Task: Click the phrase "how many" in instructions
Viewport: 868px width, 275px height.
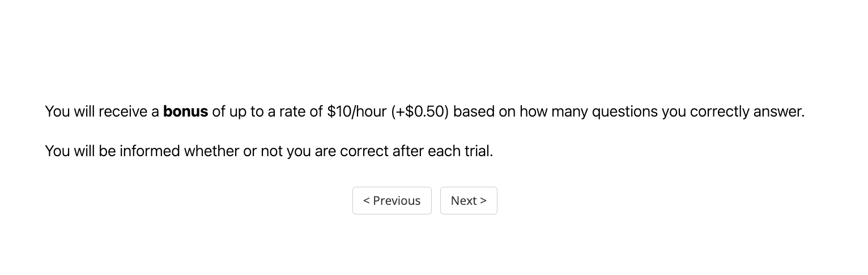Action: 554,111
